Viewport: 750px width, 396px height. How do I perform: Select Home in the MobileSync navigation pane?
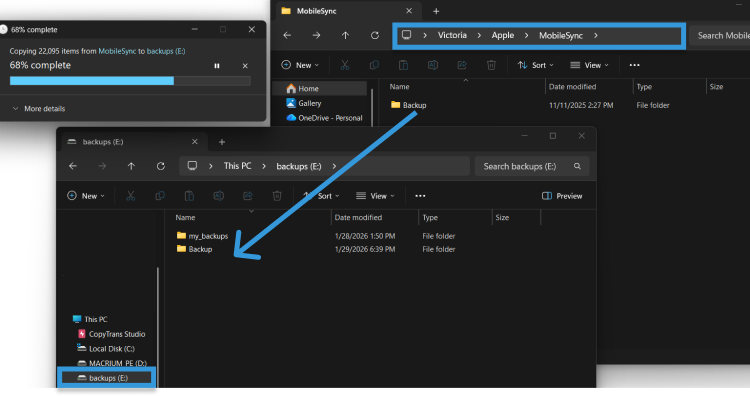[x=319, y=88]
